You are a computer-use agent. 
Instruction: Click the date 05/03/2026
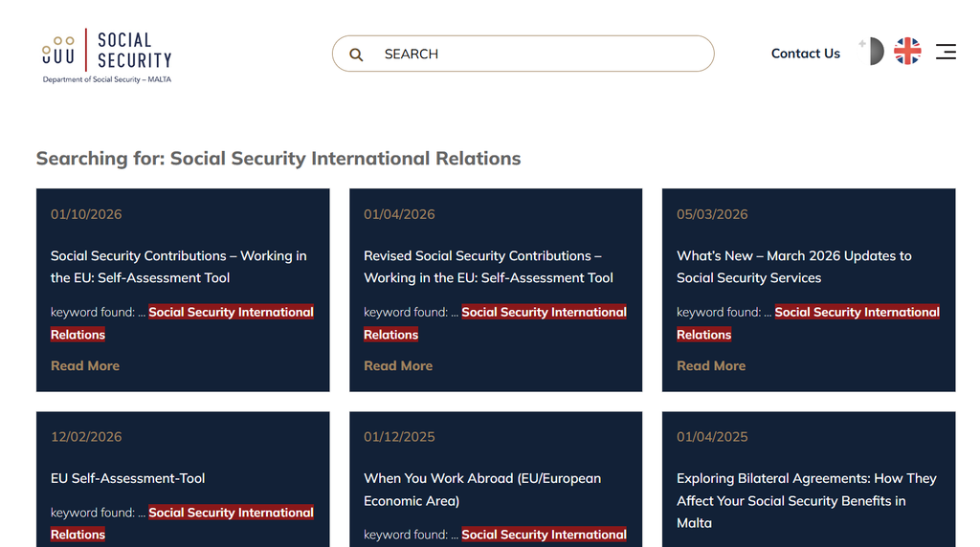(x=712, y=214)
